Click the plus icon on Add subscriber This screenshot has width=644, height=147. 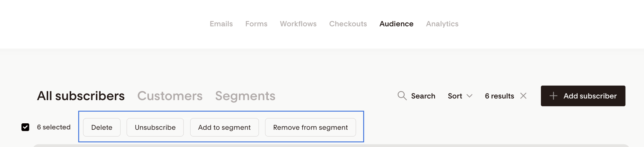(x=553, y=96)
